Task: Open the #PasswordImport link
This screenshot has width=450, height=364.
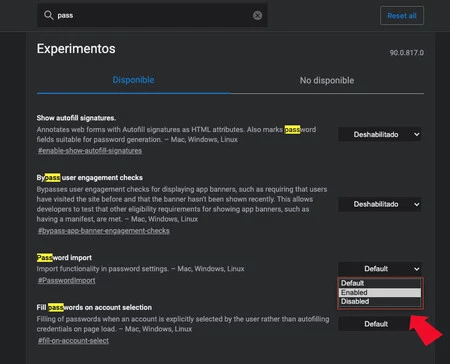Action: point(67,280)
